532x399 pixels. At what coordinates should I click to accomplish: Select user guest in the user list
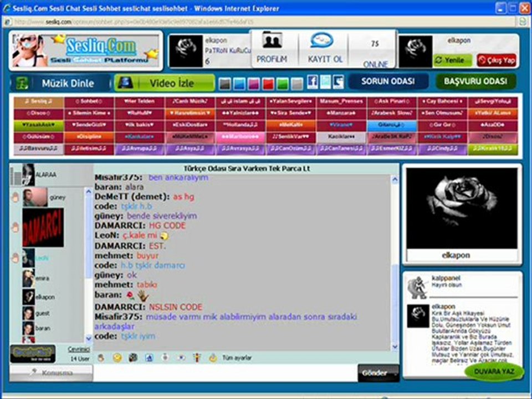pos(43,314)
